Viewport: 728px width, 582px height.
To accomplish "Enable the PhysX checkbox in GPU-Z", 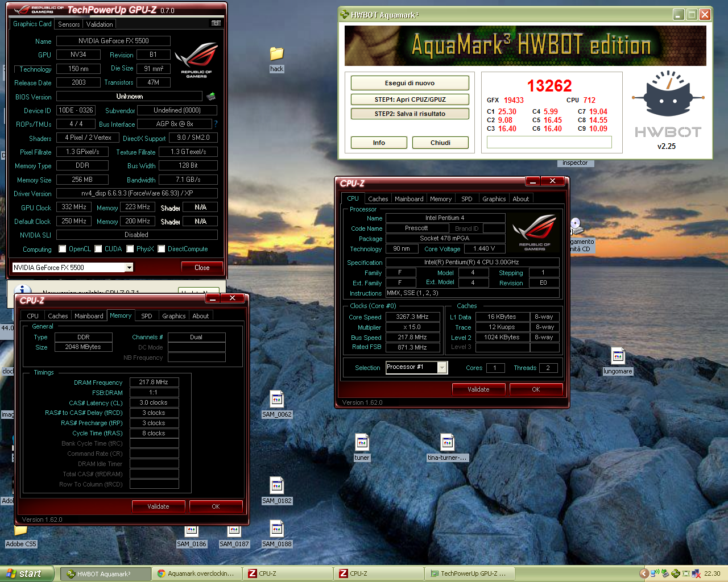I will [x=130, y=249].
